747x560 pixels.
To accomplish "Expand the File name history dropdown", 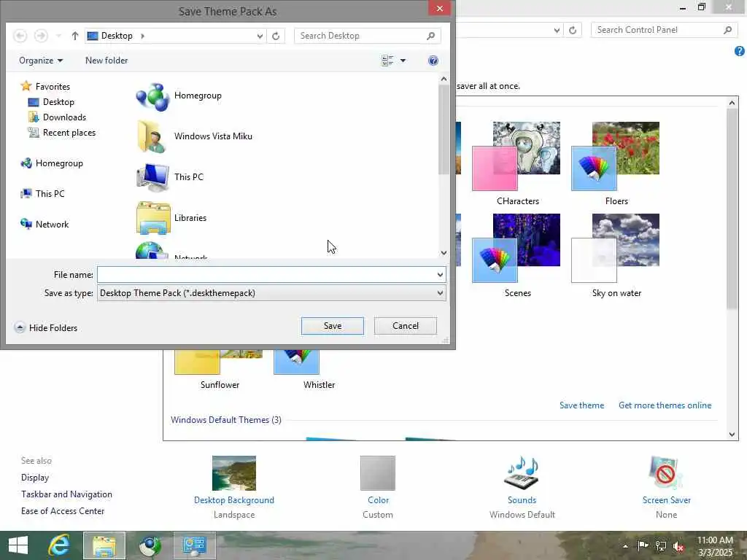I will click(440, 275).
